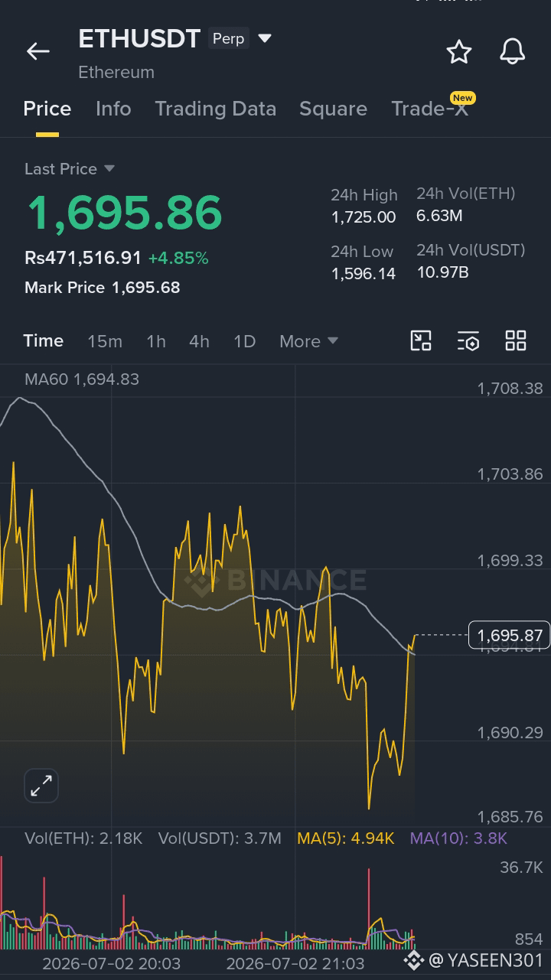Tap the Mark Price 1,695.68 text

point(103,288)
